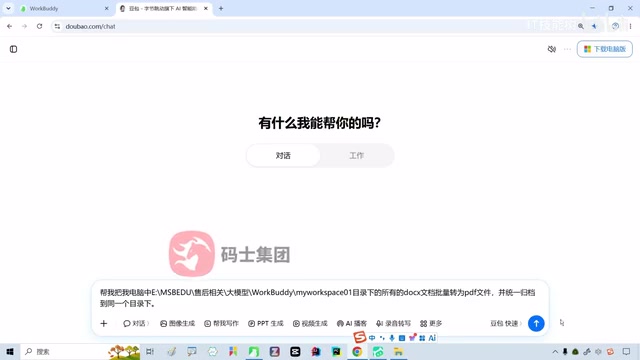Click the Sogou microphone voice input icon
This screenshot has height=360, width=640.
(x=392, y=338)
